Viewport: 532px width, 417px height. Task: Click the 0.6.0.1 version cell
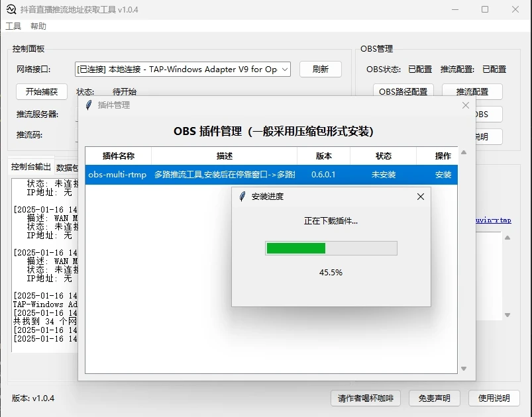[x=323, y=175]
